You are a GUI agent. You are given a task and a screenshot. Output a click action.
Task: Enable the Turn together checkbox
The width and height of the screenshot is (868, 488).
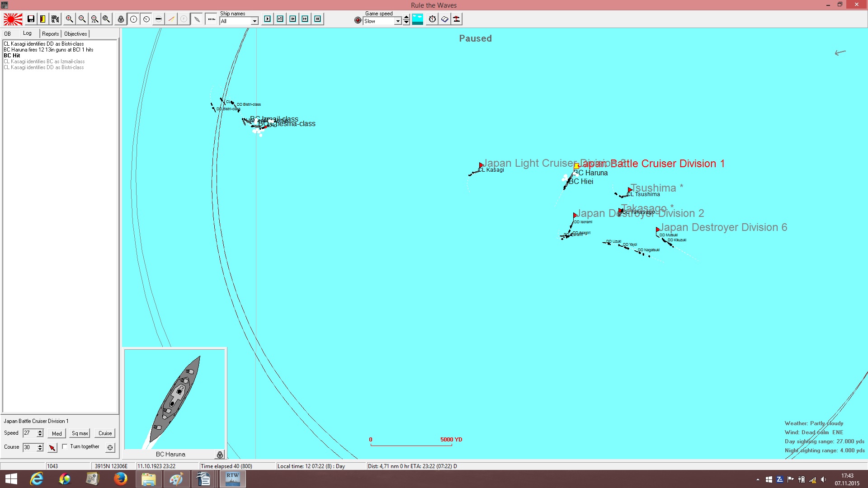pos(65,446)
